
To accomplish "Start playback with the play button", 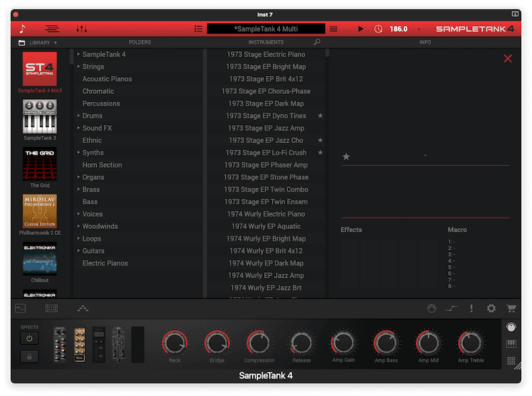I will coord(360,29).
